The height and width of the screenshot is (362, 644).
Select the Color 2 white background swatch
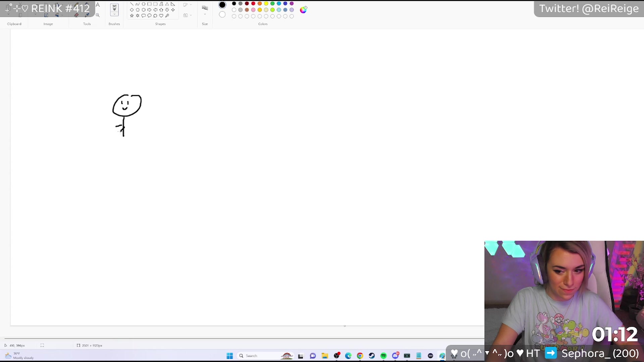point(222,14)
